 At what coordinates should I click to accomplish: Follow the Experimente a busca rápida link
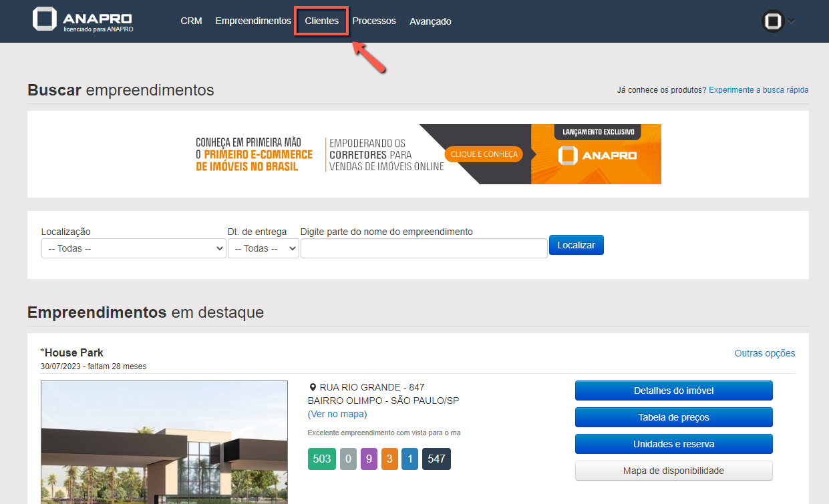tap(758, 89)
